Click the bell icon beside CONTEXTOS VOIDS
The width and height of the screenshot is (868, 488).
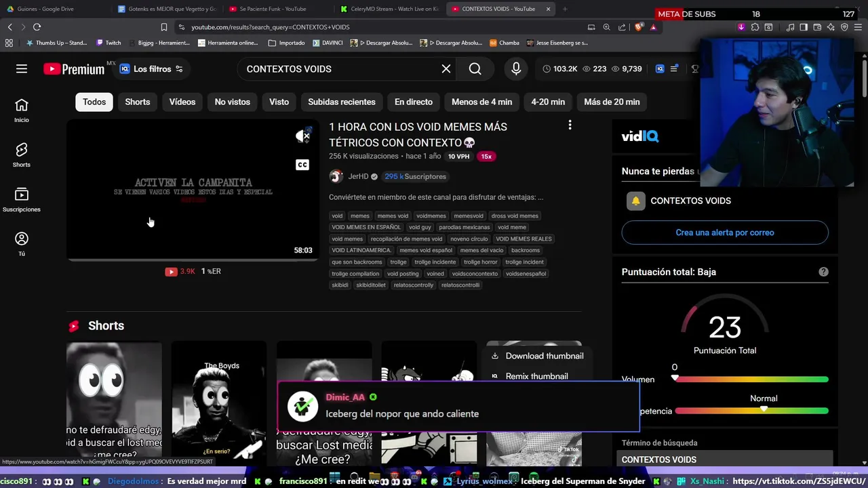point(636,201)
